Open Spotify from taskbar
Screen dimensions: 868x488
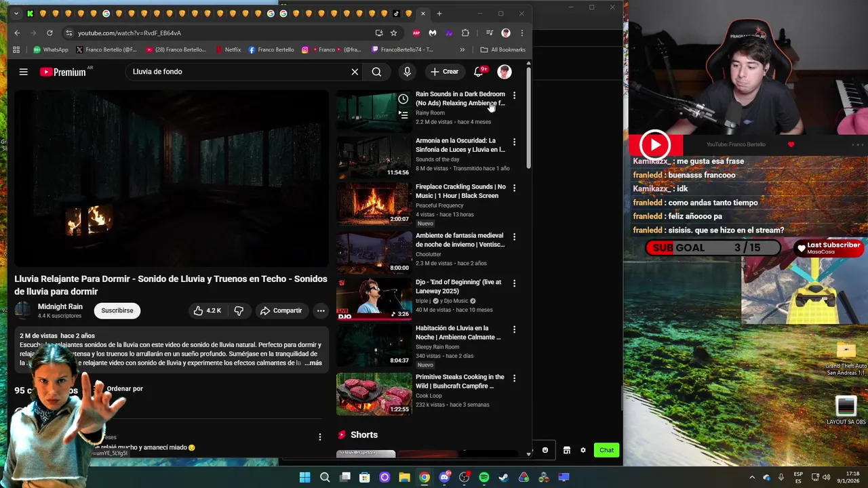(x=484, y=478)
